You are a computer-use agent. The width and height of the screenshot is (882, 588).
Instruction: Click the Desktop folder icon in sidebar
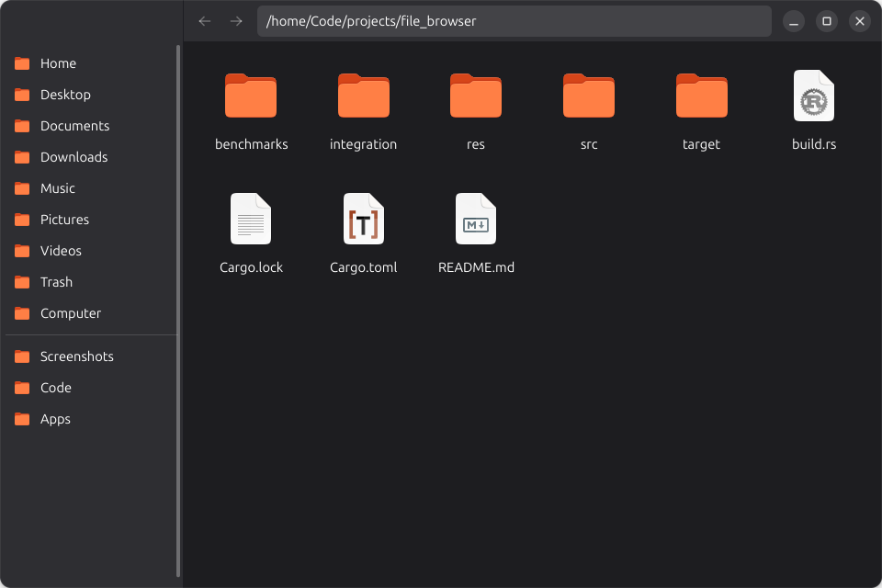point(22,95)
